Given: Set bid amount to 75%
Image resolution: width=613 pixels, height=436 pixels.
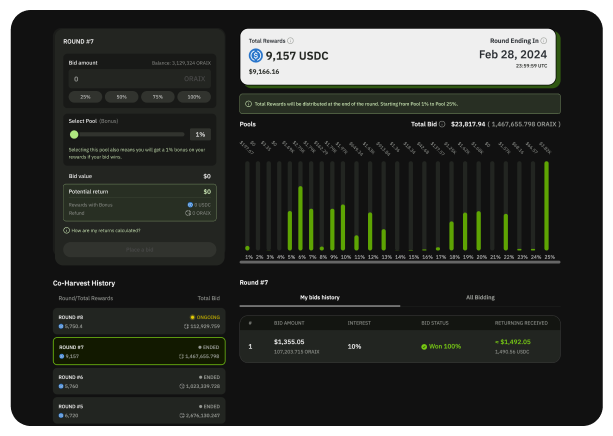Looking at the screenshot, I should coord(158,97).
